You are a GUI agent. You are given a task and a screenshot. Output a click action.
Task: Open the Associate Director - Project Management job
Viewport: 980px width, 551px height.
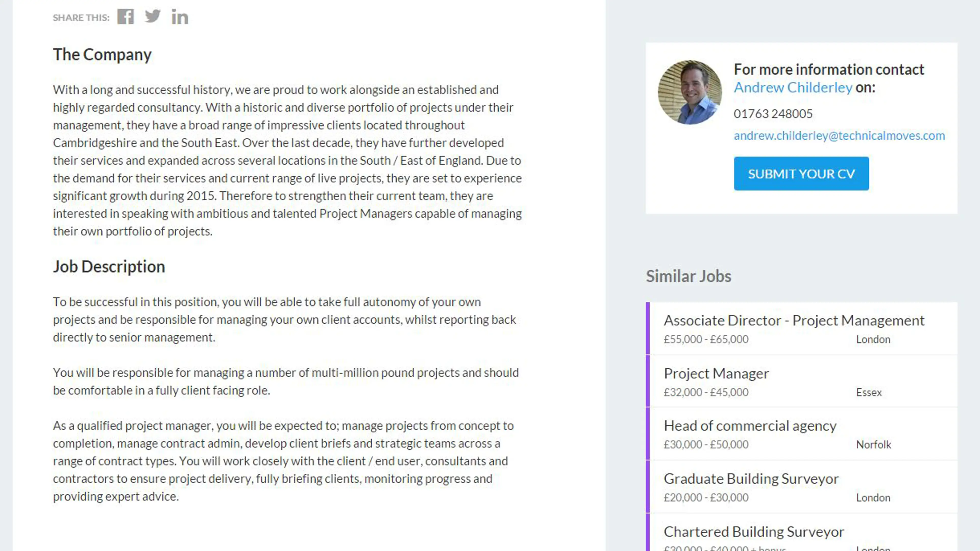click(794, 320)
